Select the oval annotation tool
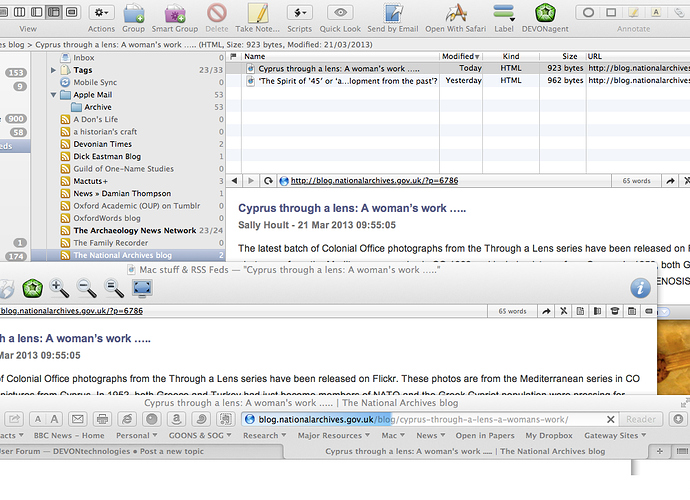This screenshot has height=500, width=690. 588,12
